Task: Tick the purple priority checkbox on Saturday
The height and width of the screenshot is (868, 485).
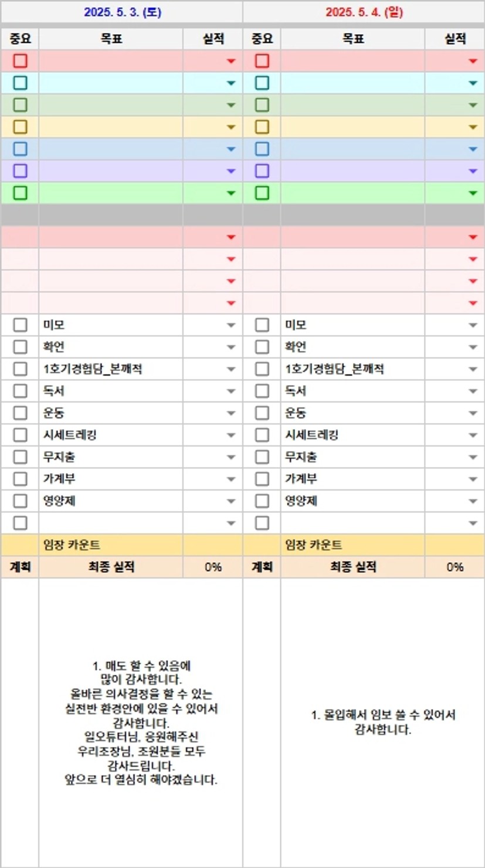Action: click(20, 171)
